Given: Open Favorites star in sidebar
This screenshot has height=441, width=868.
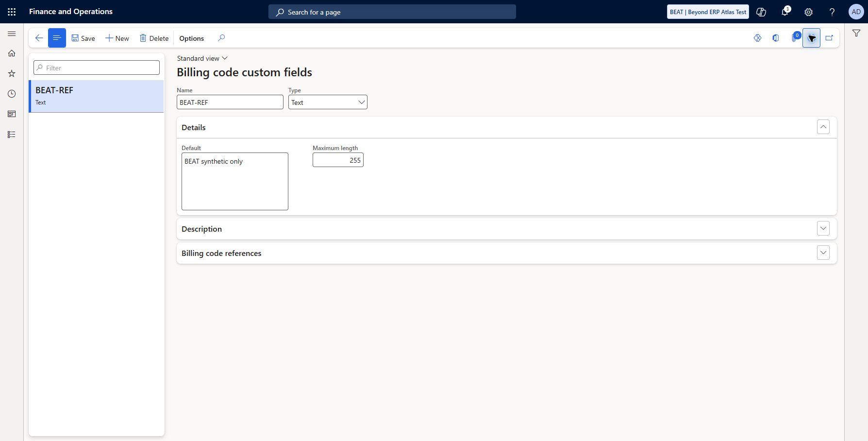Looking at the screenshot, I should [12, 74].
